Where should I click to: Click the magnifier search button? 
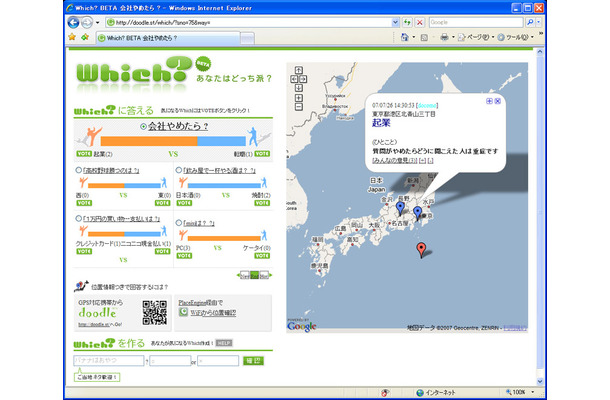tap(530, 23)
